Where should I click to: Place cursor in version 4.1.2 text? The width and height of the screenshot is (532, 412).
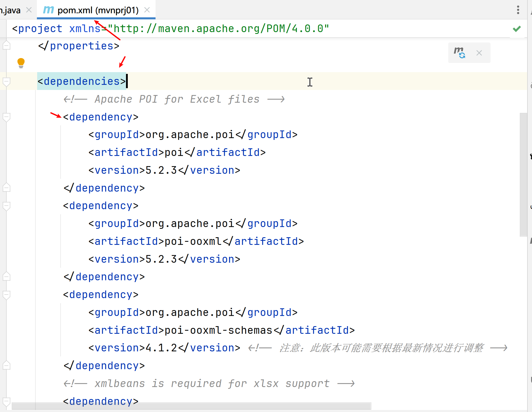click(x=161, y=348)
